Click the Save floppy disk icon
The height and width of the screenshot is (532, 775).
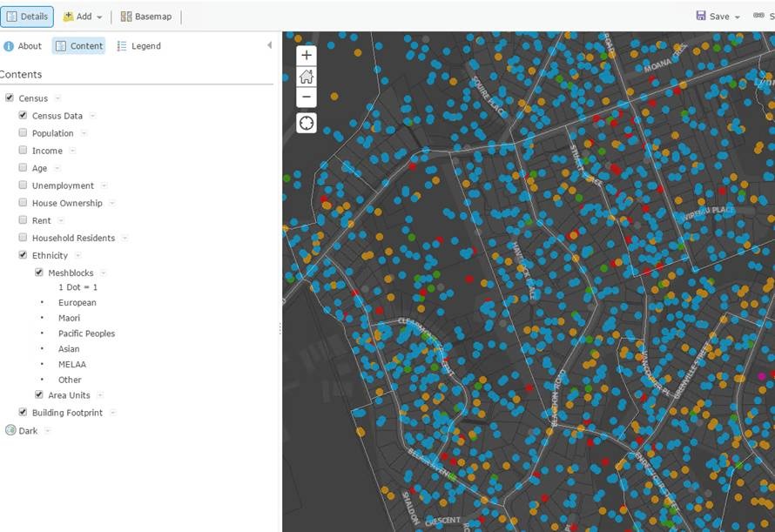click(x=701, y=16)
